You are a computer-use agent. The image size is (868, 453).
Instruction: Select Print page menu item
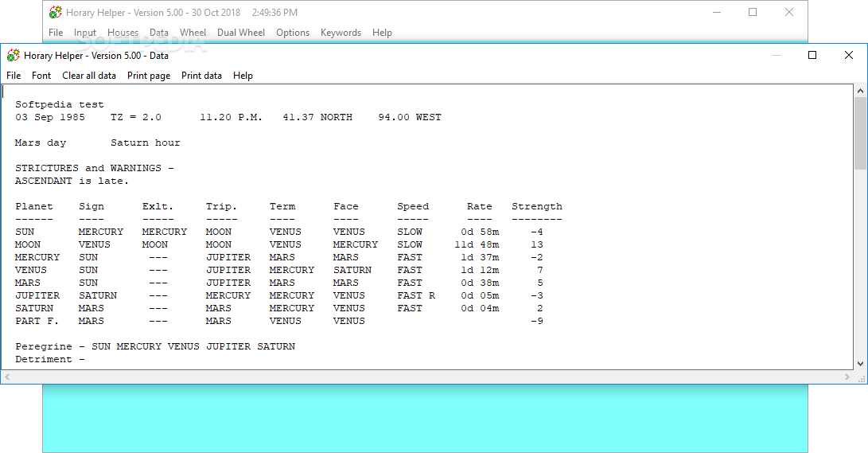[149, 76]
